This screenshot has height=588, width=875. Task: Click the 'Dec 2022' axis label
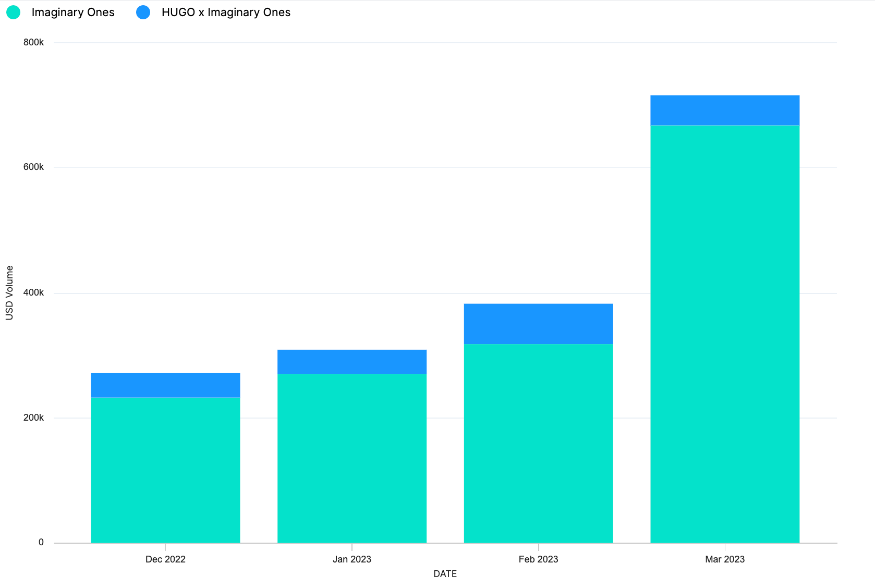(165, 559)
